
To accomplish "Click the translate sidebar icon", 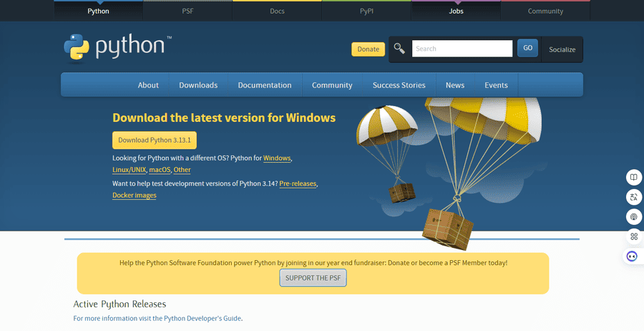I will 633,197.
